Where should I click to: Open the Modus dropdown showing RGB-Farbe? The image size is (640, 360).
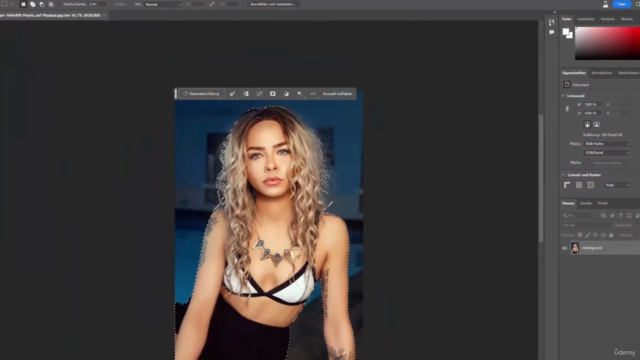(x=607, y=144)
